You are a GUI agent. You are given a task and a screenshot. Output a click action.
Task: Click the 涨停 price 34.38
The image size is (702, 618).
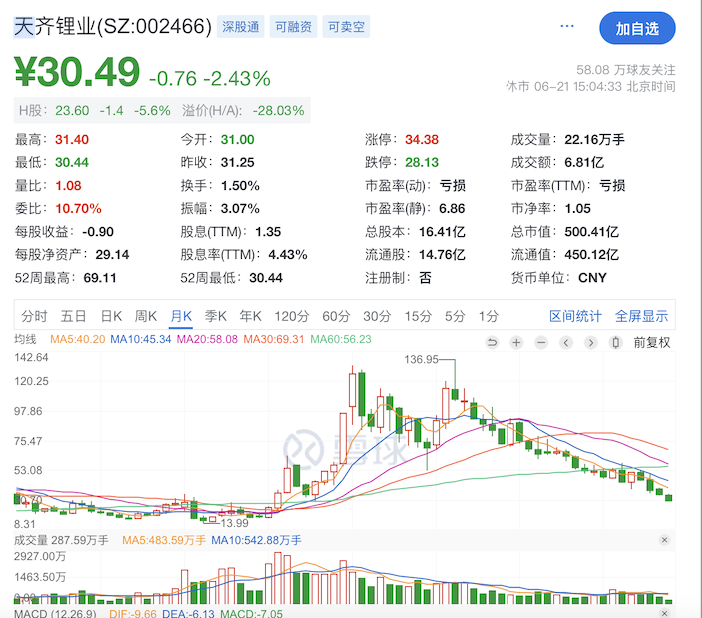(x=422, y=140)
